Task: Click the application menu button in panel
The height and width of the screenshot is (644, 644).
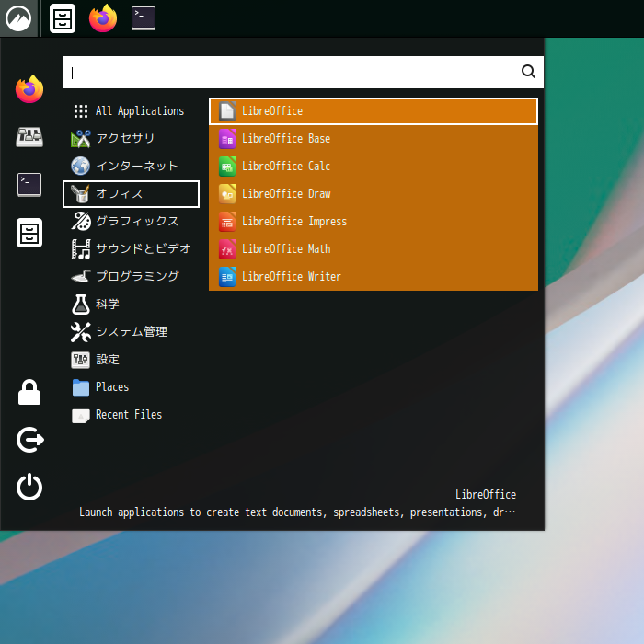Action: (18, 18)
